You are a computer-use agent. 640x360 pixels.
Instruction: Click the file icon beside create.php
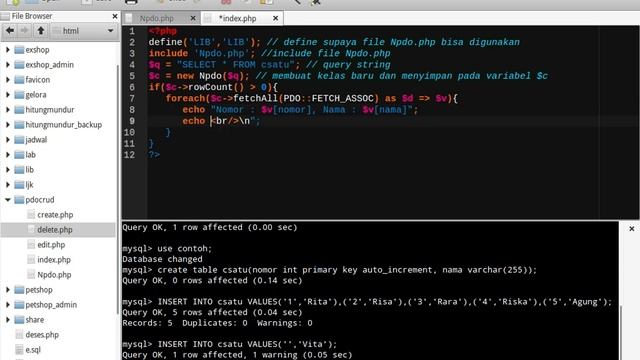(x=31, y=214)
